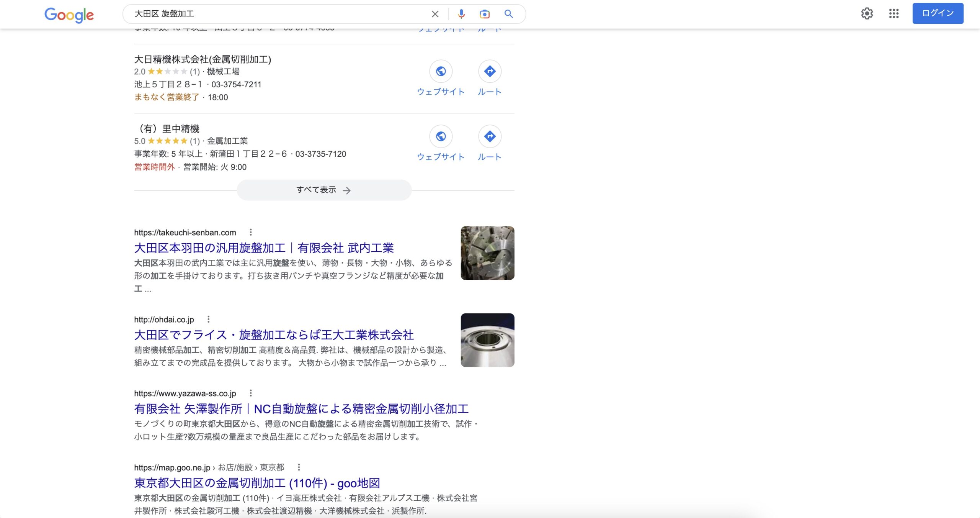Open the (有)里中精機 listing
Image resolution: width=980 pixels, height=518 pixels.
[167, 129]
